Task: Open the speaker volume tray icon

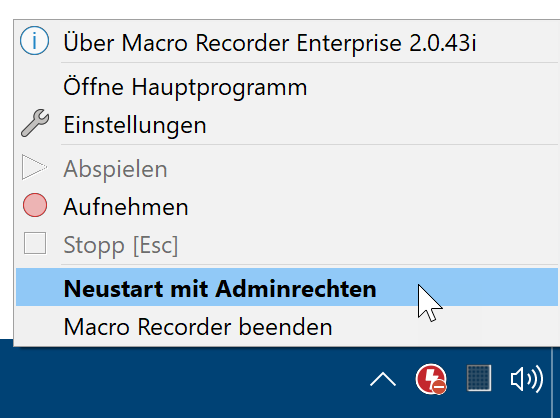Action: tap(527, 379)
